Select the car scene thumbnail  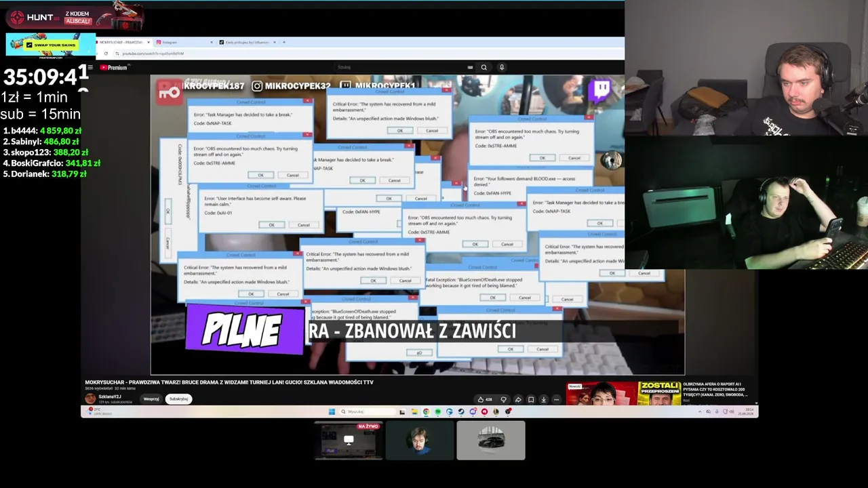491,441
